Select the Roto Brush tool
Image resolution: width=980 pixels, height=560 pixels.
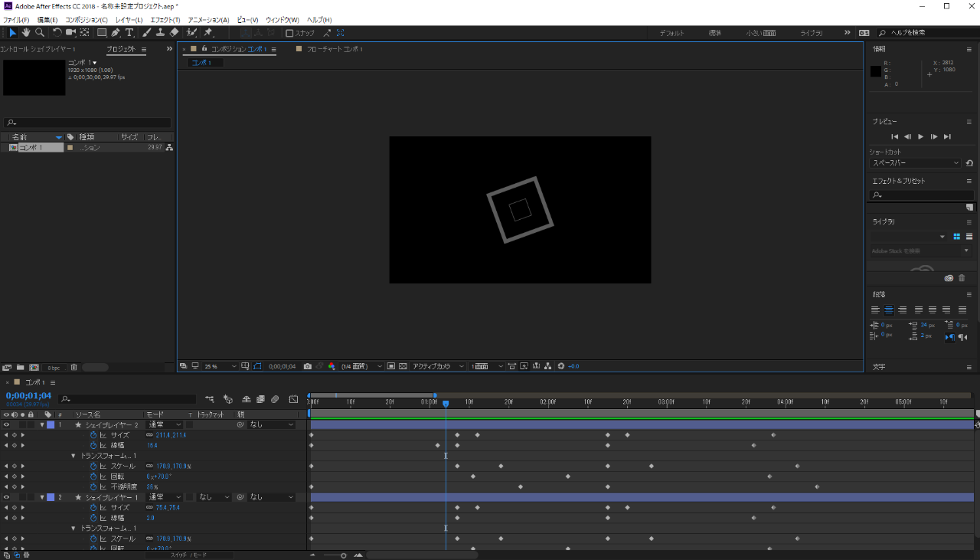tap(191, 33)
